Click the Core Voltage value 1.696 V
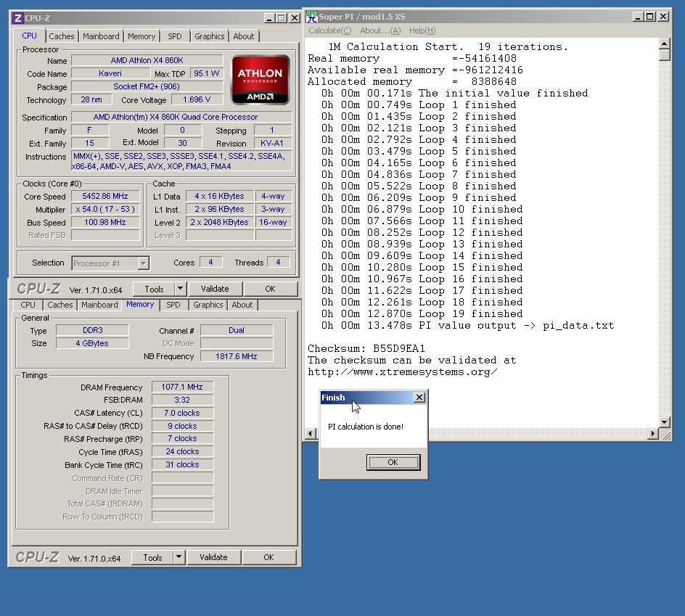 [x=197, y=99]
